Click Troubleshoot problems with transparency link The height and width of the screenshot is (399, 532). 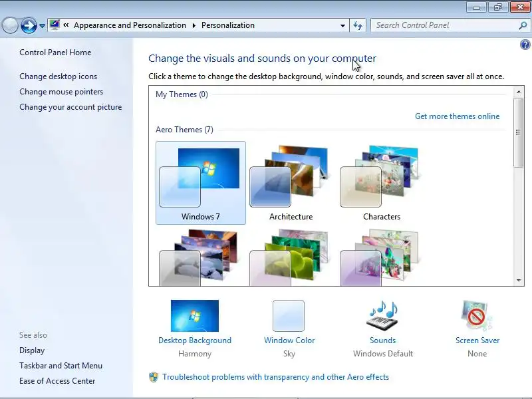coord(275,377)
